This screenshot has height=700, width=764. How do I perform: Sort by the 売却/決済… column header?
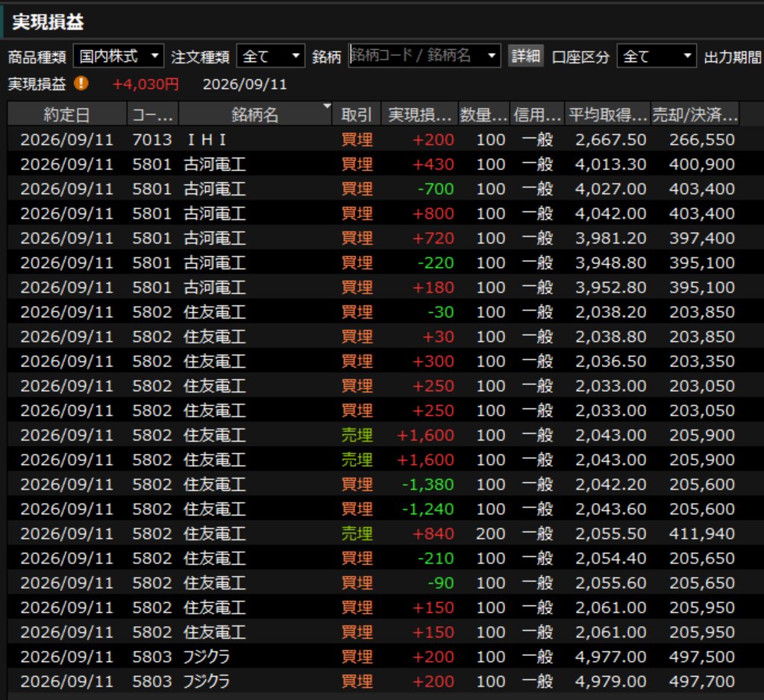tap(695, 115)
